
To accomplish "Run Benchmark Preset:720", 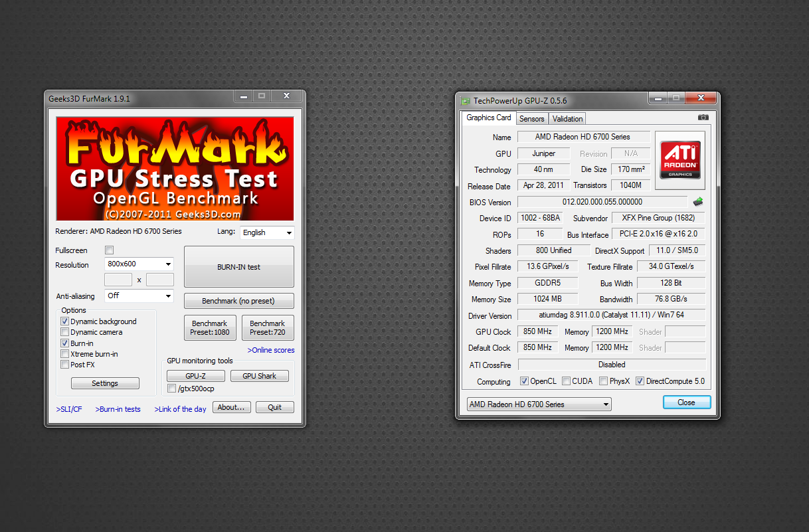I will coord(268,328).
